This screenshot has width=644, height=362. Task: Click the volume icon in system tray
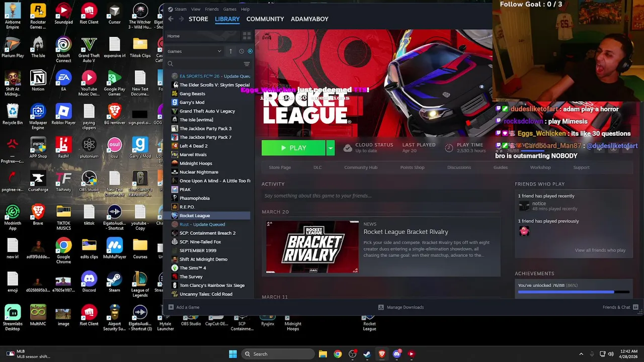click(611, 354)
